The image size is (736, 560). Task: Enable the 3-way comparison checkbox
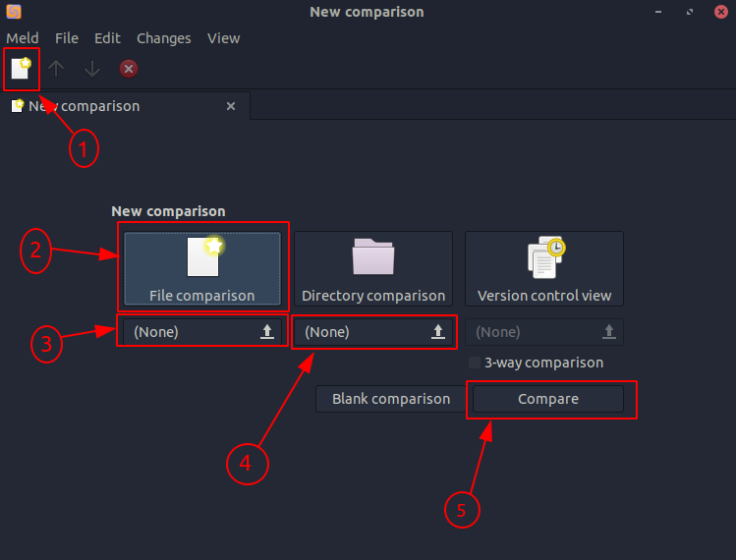point(474,363)
